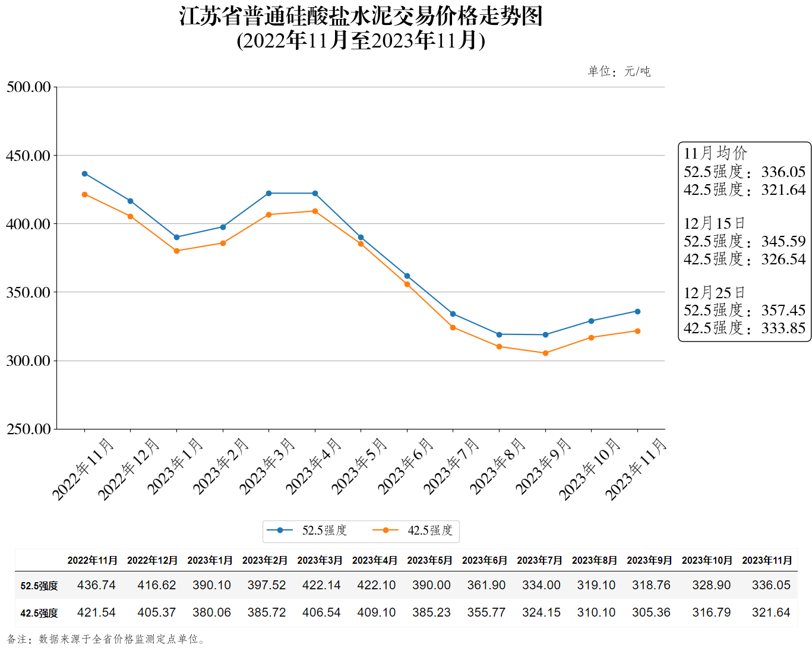Click the 52.5强度 data point at 2022年11月
Viewport: 812px width, 657px height.
[84, 173]
